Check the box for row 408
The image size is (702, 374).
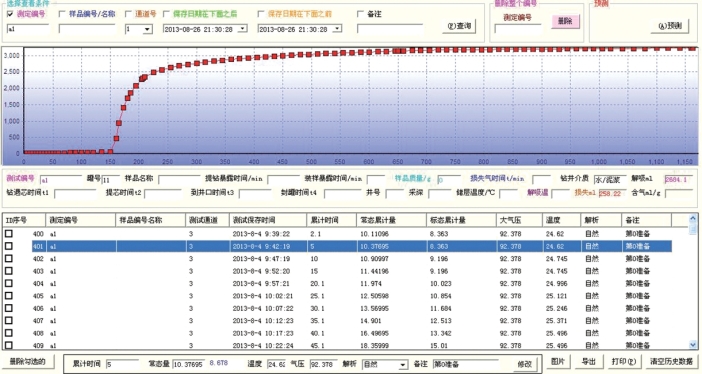(9, 333)
